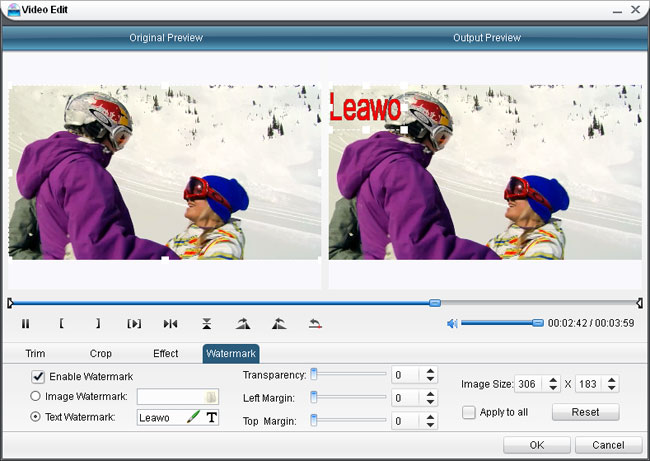Minimize the Video Edit window
This screenshot has height=461, width=650.
[x=617, y=10]
